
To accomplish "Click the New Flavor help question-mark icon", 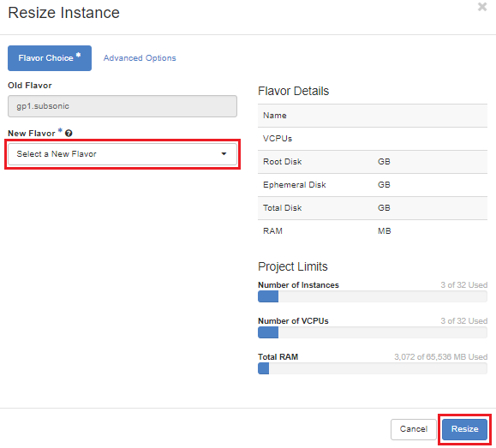I will coord(69,133).
